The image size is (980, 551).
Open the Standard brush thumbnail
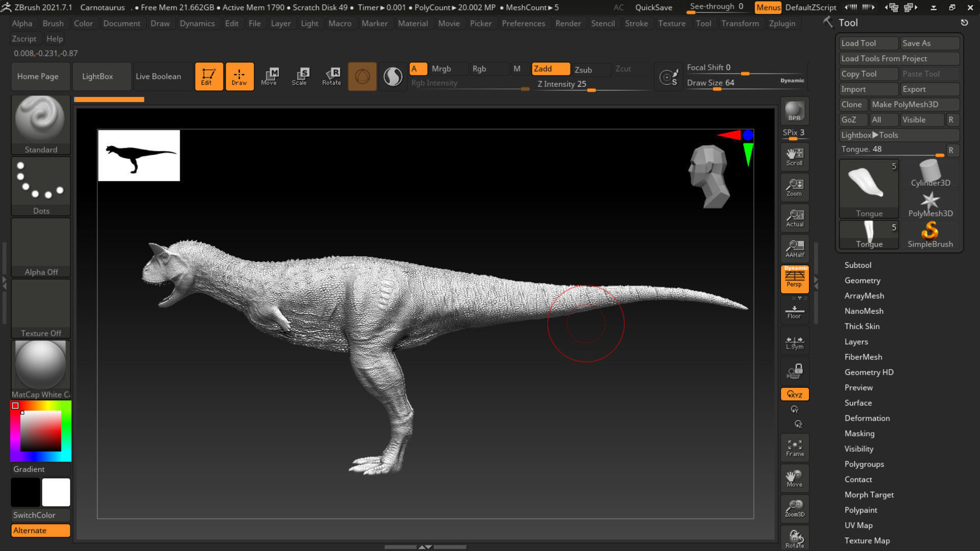(41, 125)
